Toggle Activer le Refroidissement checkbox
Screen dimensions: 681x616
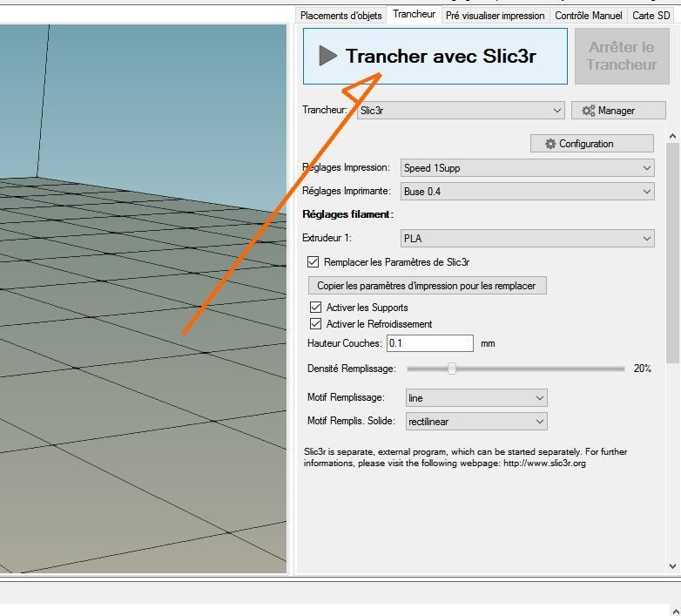[x=315, y=323]
